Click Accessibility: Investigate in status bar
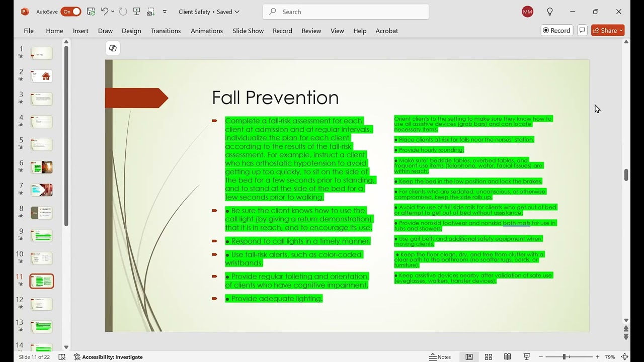 tap(108, 357)
